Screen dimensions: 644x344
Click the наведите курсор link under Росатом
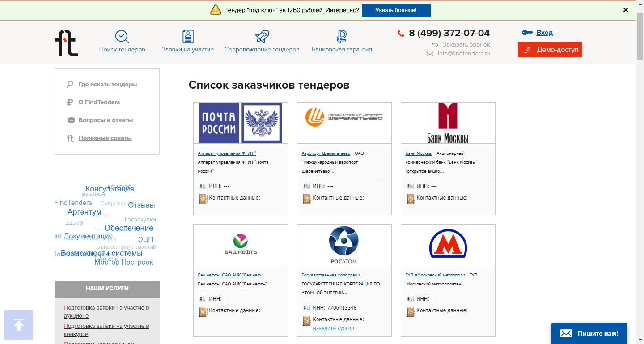pos(334,328)
